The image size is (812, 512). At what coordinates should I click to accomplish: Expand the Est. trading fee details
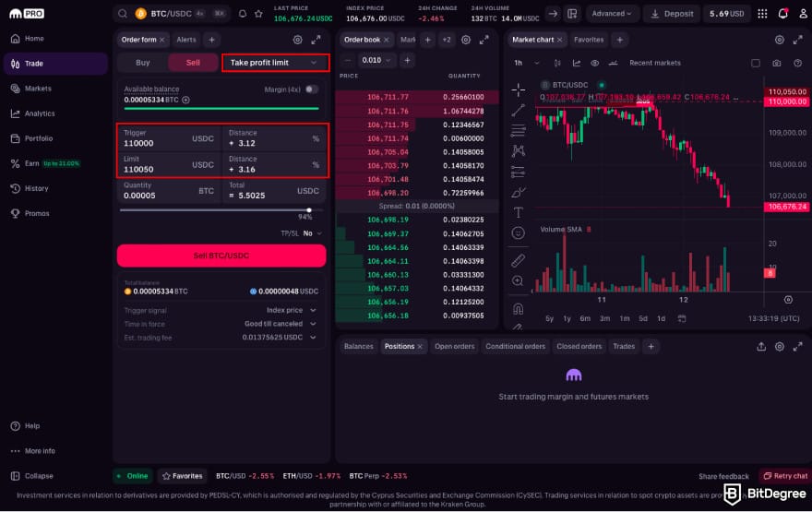(x=313, y=337)
